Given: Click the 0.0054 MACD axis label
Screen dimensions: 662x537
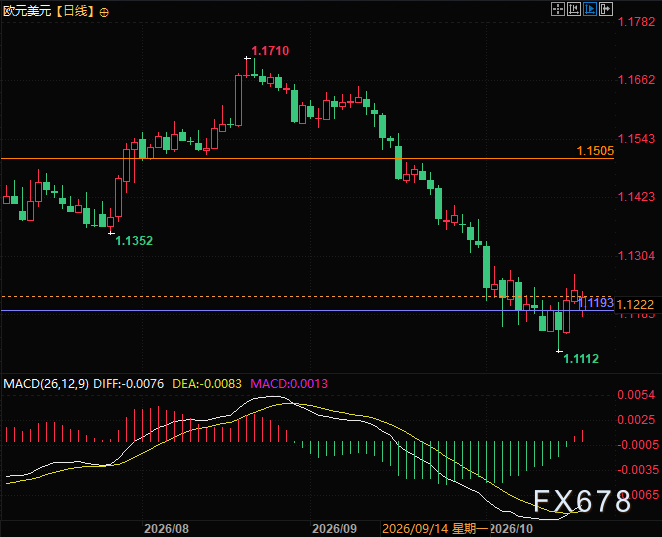Looking at the screenshot, I should (x=636, y=395).
